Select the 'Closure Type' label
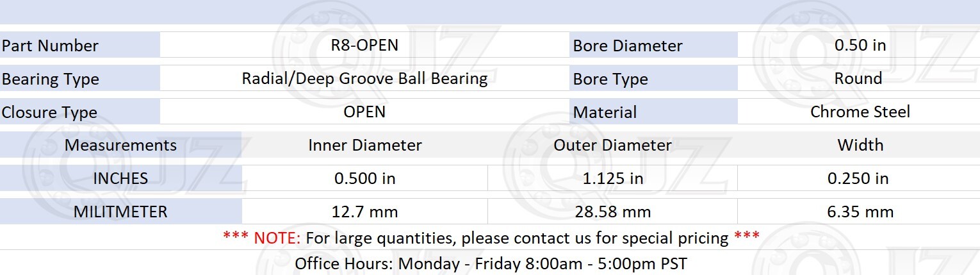Image resolution: width=980 pixels, height=275 pixels. pyautogui.click(x=49, y=112)
